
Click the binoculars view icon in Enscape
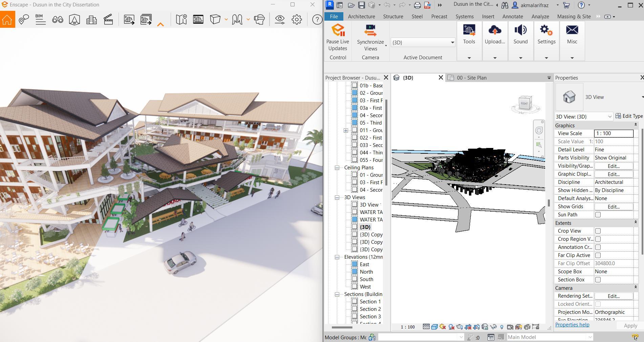click(x=58, y=20)
